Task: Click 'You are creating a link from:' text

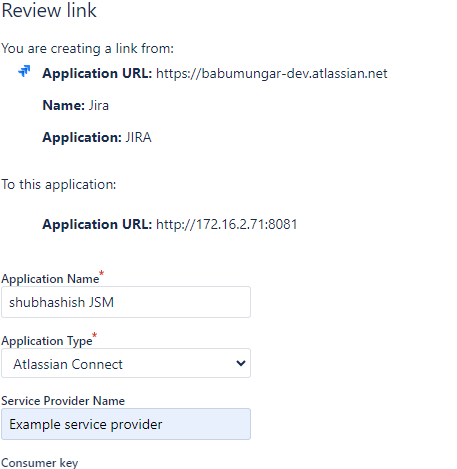Action: [x=87, y=49]
